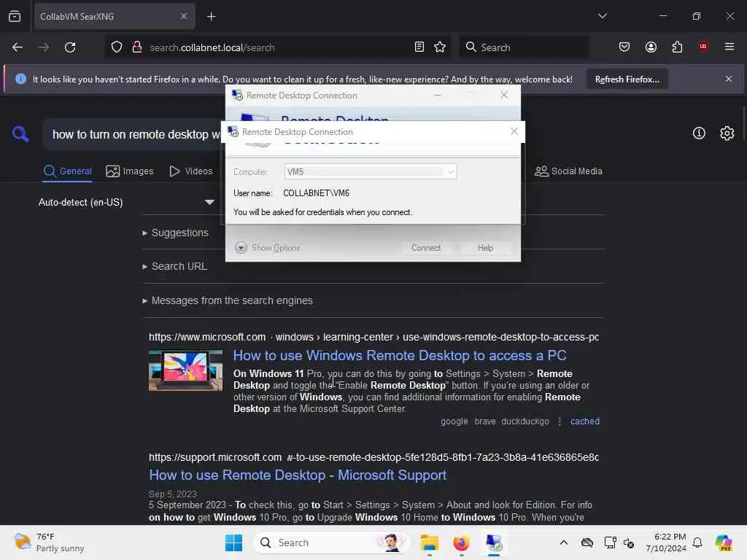Click the taskbar Search box
This screenshot has width=747, height=560.
coord(332,542)
